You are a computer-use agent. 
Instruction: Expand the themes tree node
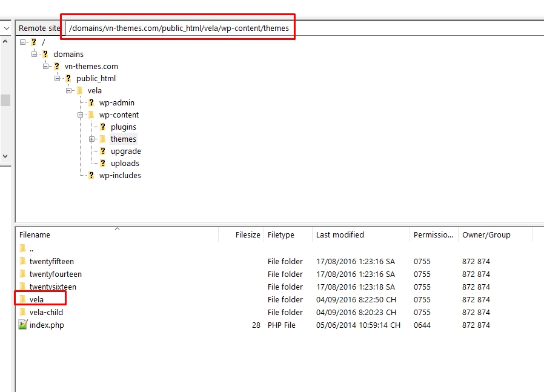(x=91, y=139)
